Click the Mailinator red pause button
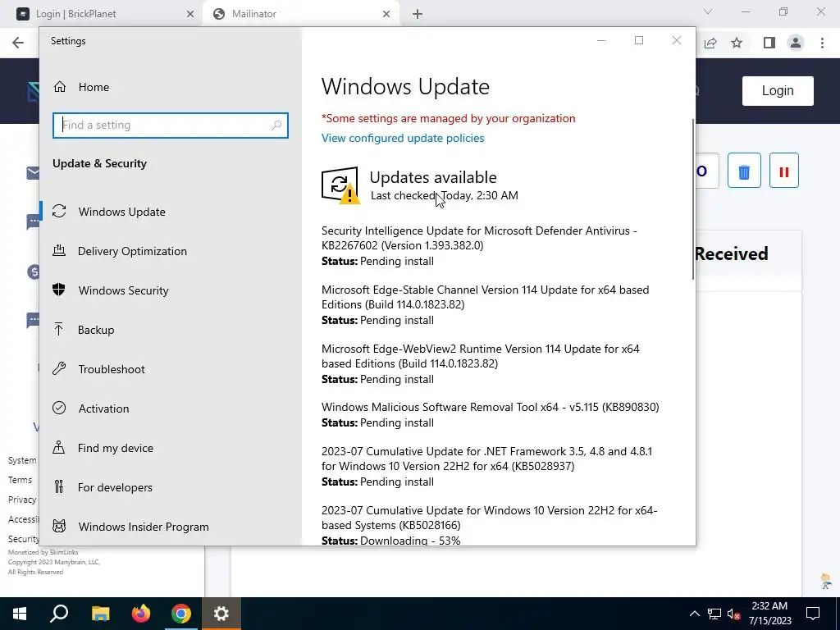 click(783, 171)
